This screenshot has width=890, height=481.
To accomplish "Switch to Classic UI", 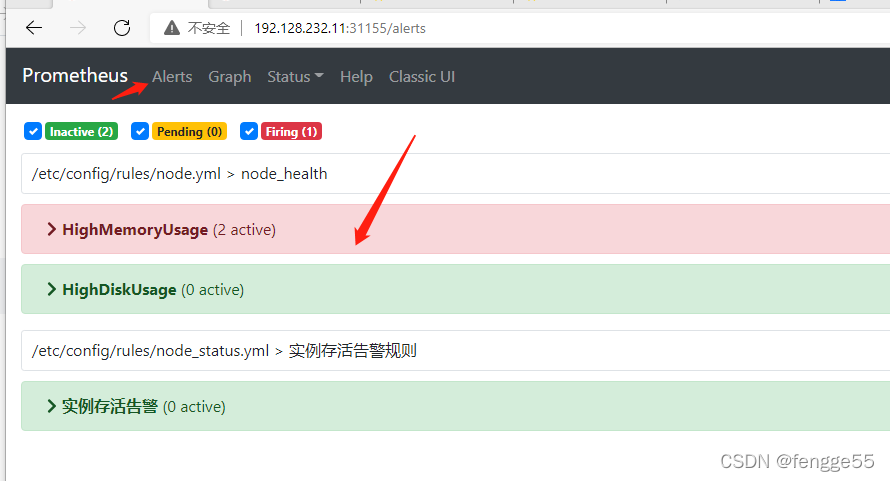I will [x=422, y=77].
